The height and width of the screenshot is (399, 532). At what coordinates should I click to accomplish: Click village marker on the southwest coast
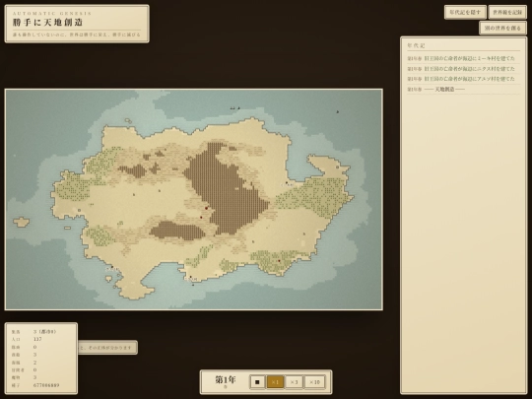click(x=112, y=267)
